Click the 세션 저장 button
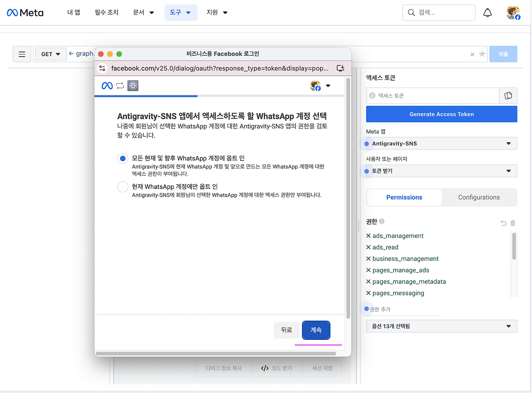 click(322, 368)
